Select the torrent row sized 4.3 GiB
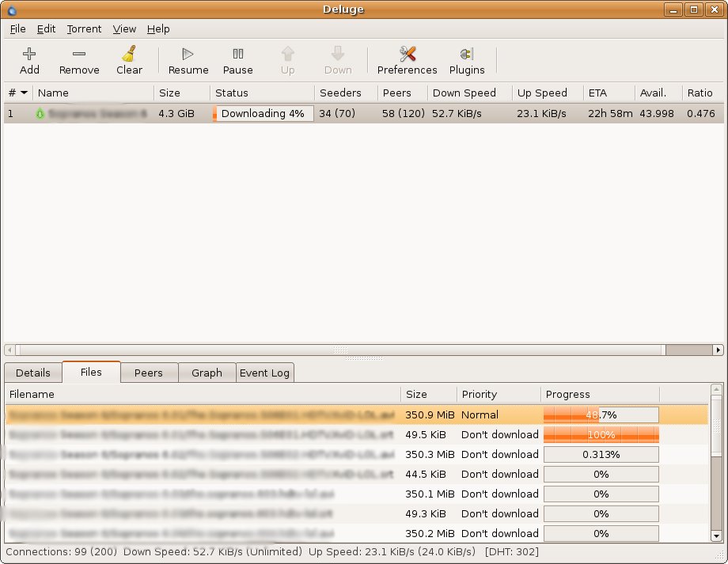 [x=363, y=114]
